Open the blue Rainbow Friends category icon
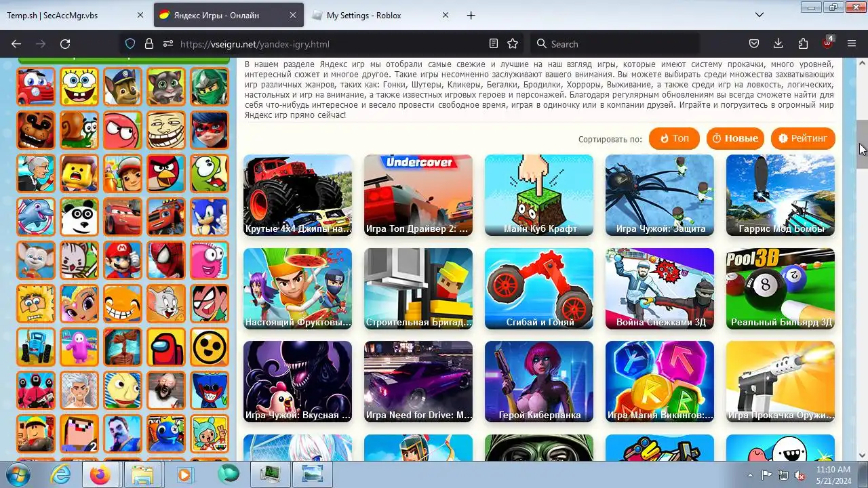Image resolution: width=868 pixels, height=488 pixels. 166,433
